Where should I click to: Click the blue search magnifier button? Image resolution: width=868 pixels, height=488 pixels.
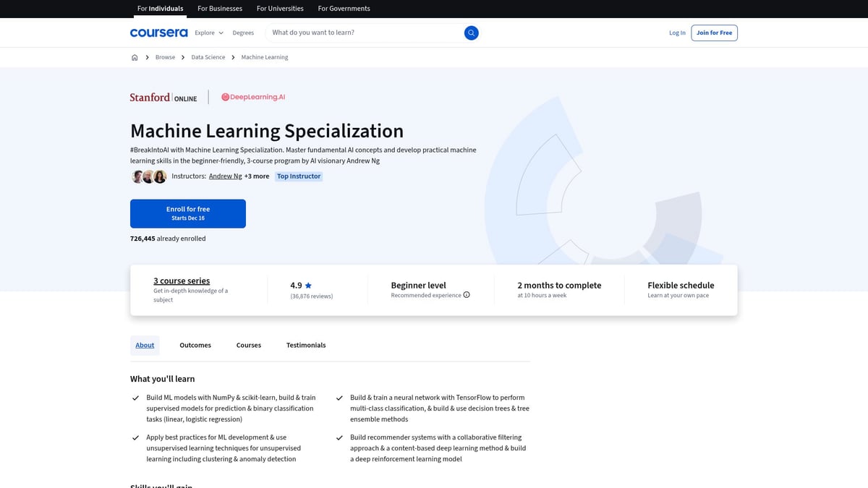point(471,33)
